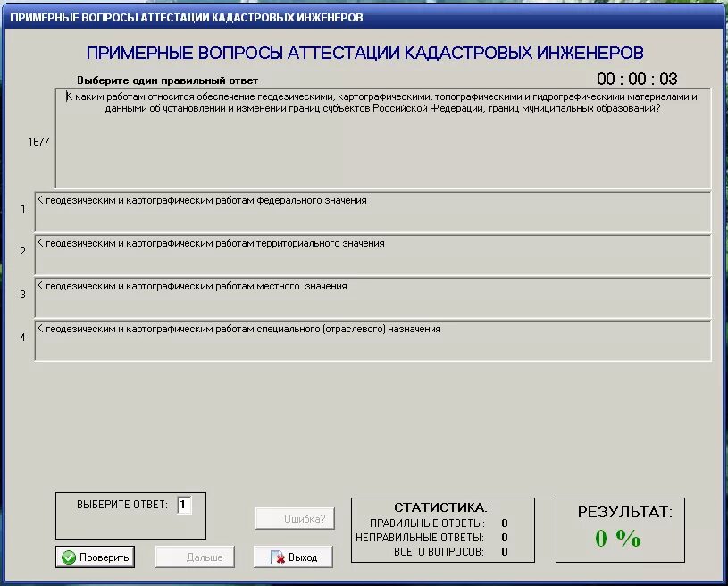Click the РЕЗУЛЬТАТ heading

pos(625,512)
